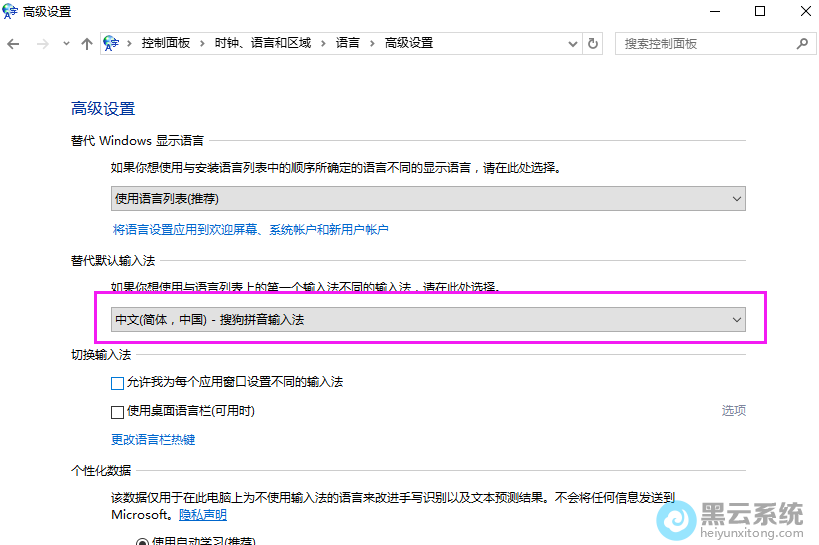Click the Control Panel icon in address bar

[x=112, y=44]
